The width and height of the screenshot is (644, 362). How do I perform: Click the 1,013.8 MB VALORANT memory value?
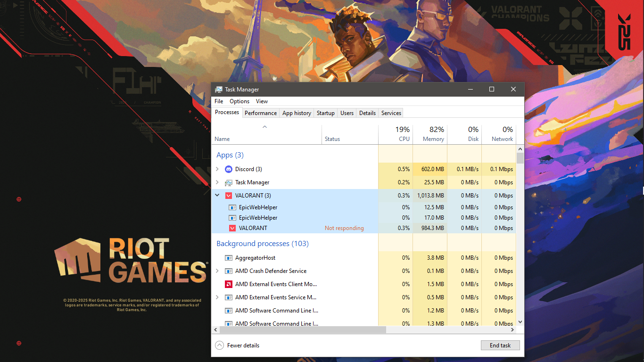pos(430,196)
